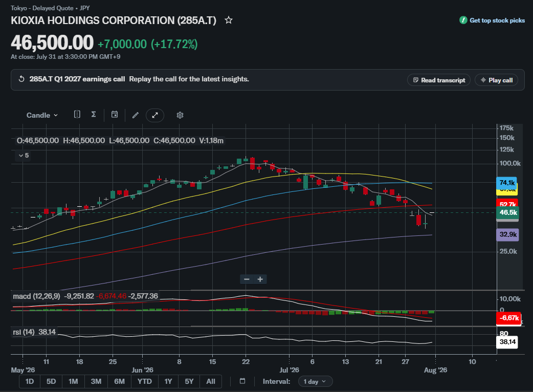
Task: Zoom out chart with minus button
Action: 247,279
